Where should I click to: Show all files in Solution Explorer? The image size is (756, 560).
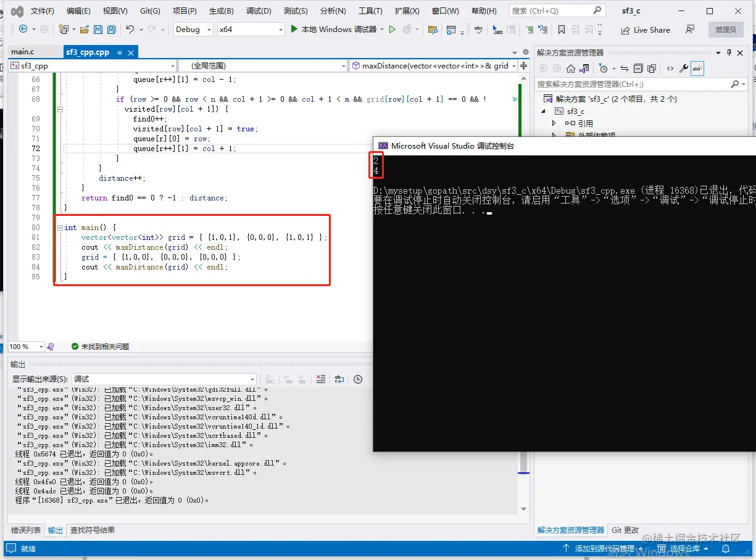click(x=650, y=68)
